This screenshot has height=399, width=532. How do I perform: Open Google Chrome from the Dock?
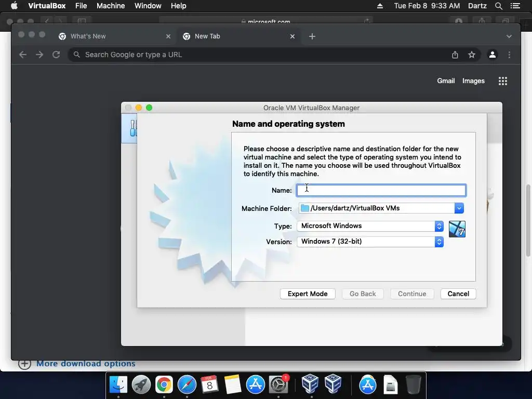164,385
